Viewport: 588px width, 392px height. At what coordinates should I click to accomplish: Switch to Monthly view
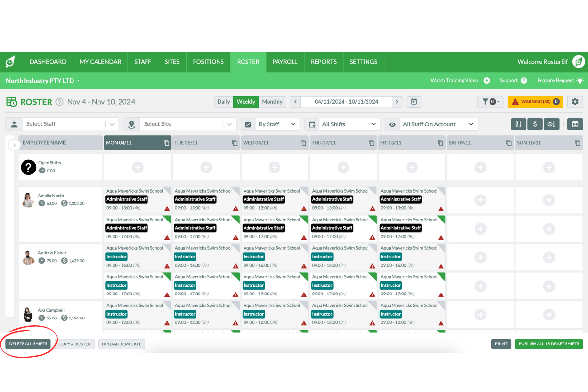[x=272, y=102]
